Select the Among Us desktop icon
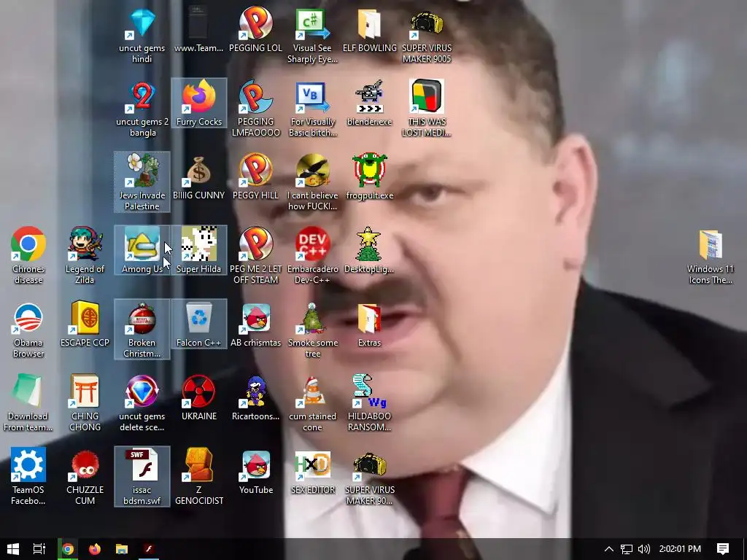747x560 pixels. click(x=142, y=251)
